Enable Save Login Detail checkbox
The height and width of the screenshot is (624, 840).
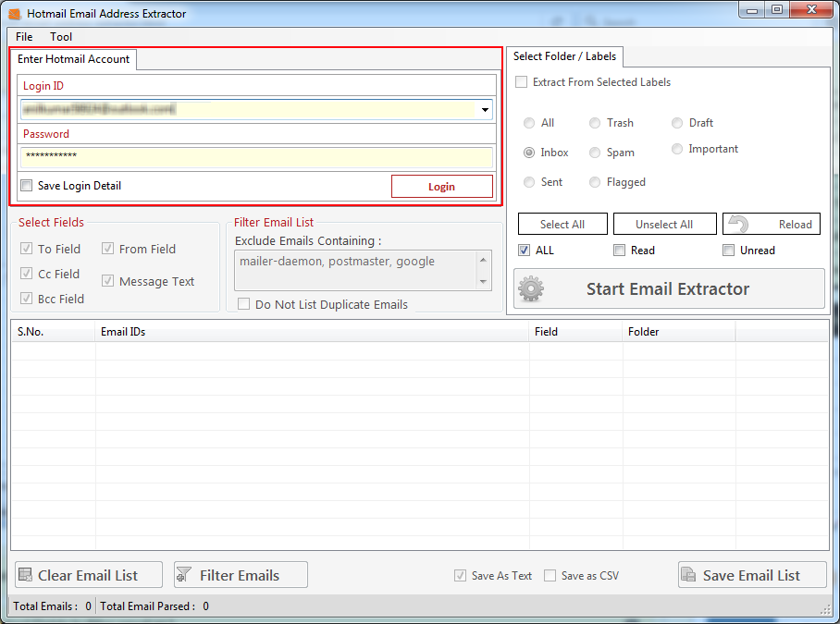26,186
